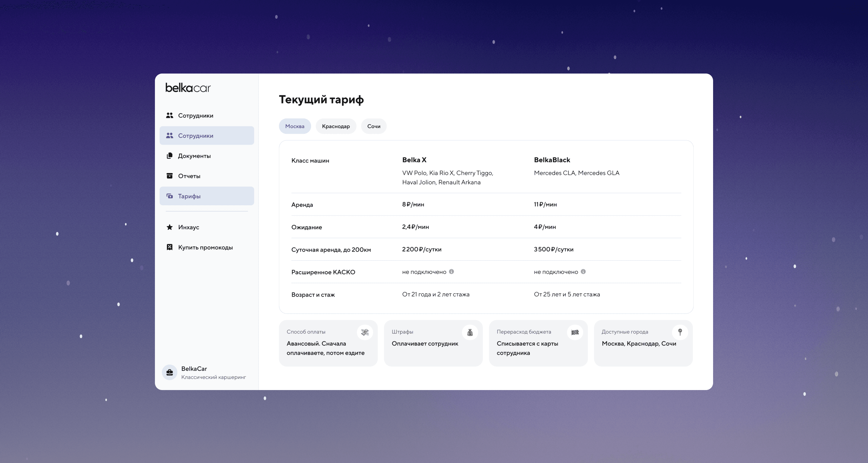Click the 4 ₽/мин waiting price
Image resolution: width=868 pixels, height=463 pixels.
[x=545, y=227]
